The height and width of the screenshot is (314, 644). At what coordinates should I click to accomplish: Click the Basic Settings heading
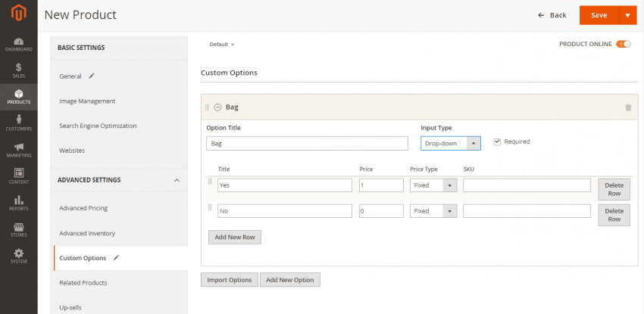81,48
